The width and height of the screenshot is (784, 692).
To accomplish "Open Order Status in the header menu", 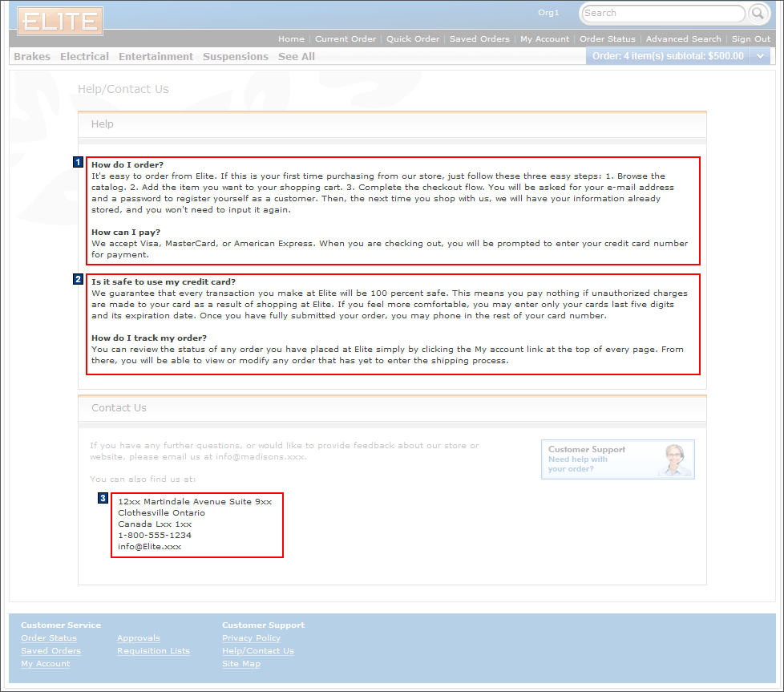I will coord(608,39).
